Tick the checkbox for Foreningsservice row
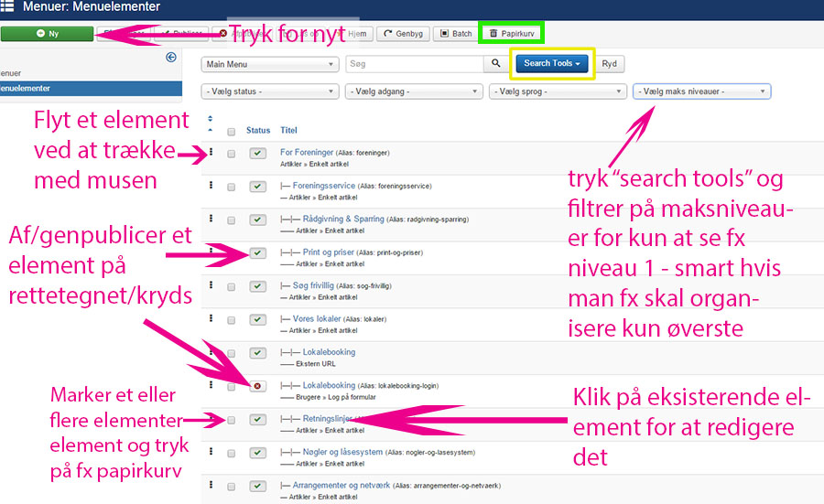The image size is (824, 504). point(232,187)
